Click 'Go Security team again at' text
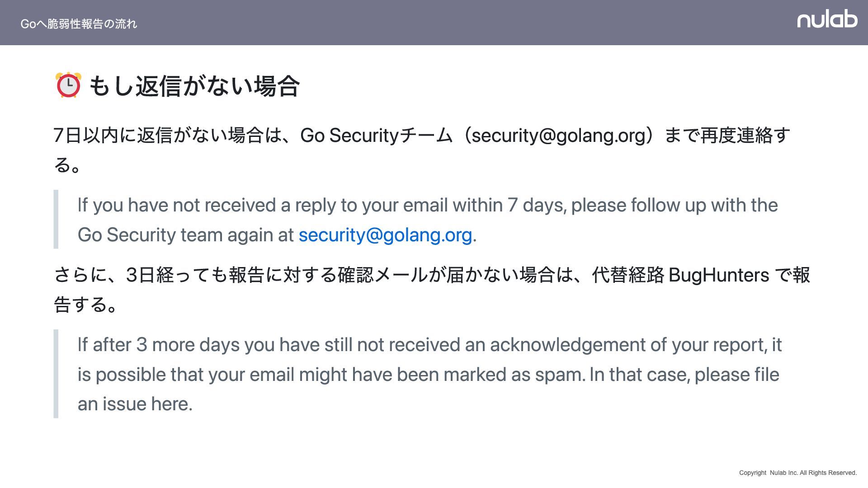The height and width of the screenshot is (488, 868). (x=186, y=235)
